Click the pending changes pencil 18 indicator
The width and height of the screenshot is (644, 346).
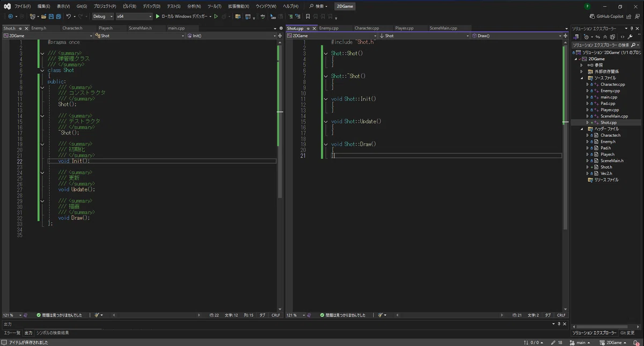tap(557, 342)
